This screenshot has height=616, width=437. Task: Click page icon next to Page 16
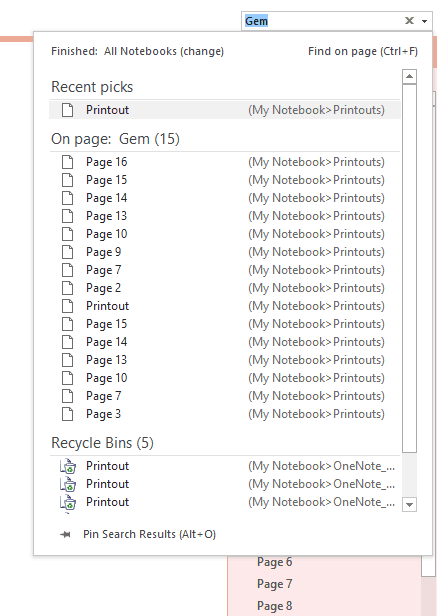(x=68, y=162)
